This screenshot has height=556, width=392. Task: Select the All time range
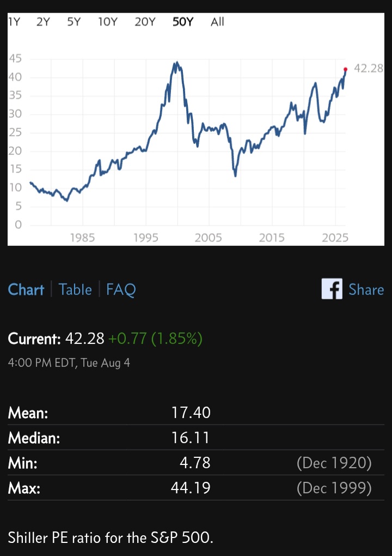coord(217,22)
